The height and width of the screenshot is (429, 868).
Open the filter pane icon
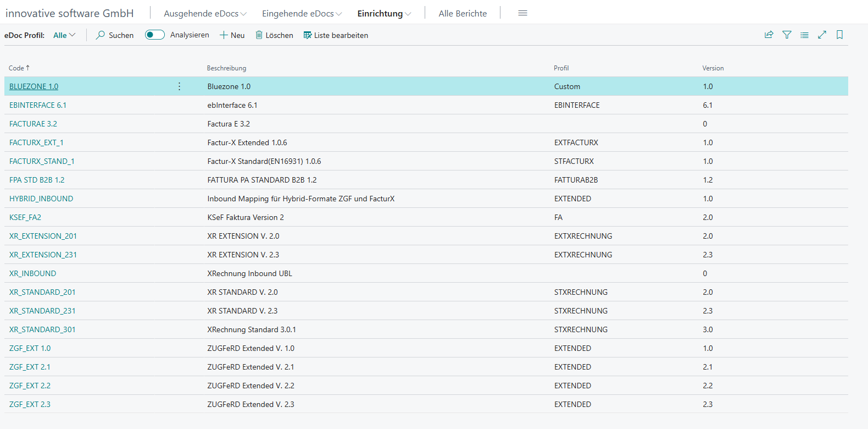(x=787, y=35)
